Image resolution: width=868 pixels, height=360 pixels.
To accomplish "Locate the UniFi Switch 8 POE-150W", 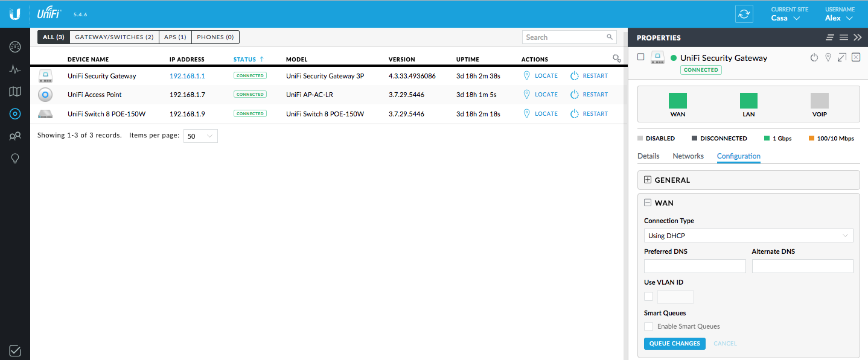I will tap(540, 113).
